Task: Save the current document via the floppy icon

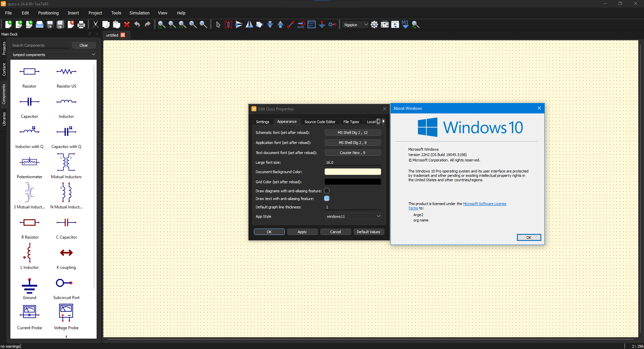Action: point(50,24)
